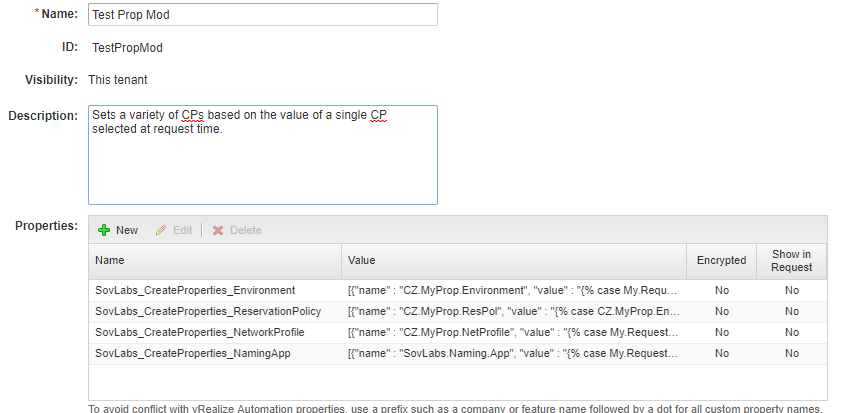Image resolution: width=843 pixels, height=413 pixels.
Task: Click Encrypted cell of the Environment row
Action: [x=721, y=290]
